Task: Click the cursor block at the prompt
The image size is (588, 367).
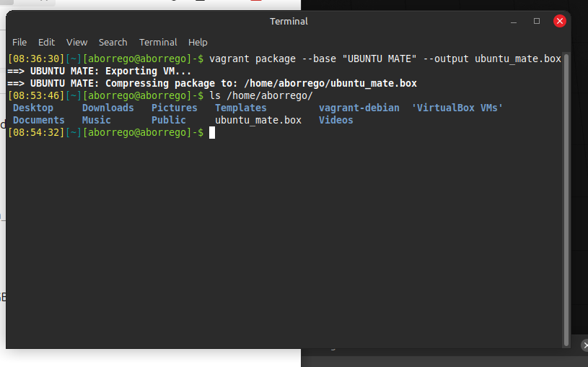Action: point(212,132)
